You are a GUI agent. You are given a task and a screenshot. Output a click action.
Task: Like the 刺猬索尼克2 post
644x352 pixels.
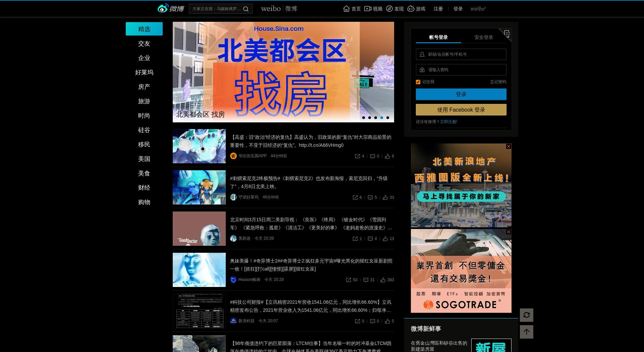click(385, 197)
